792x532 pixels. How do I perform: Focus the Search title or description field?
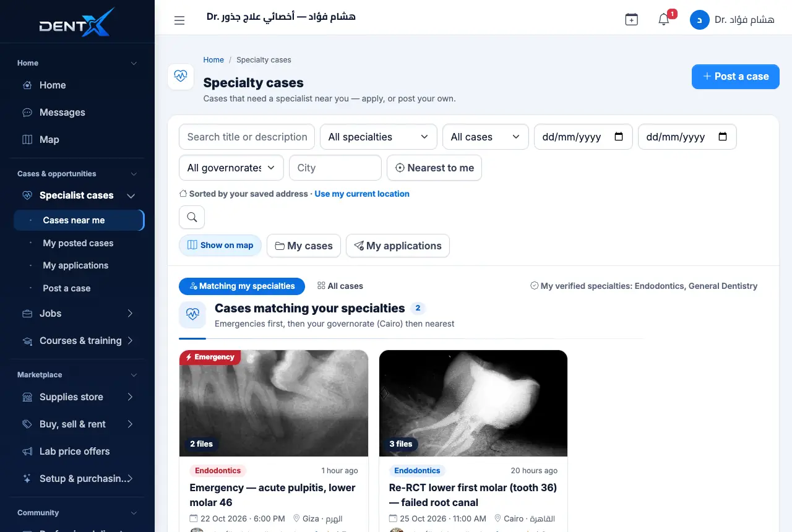click(x=247, y=137)
